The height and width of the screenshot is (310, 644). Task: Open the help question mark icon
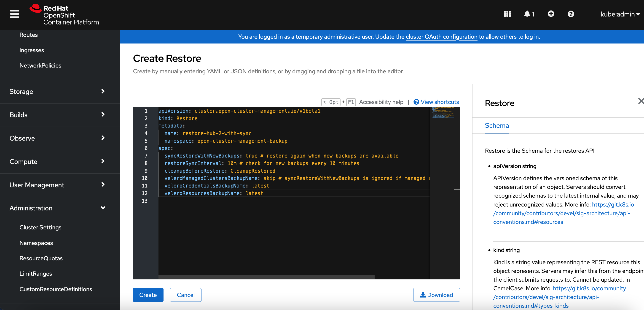(x=571, y=14)
